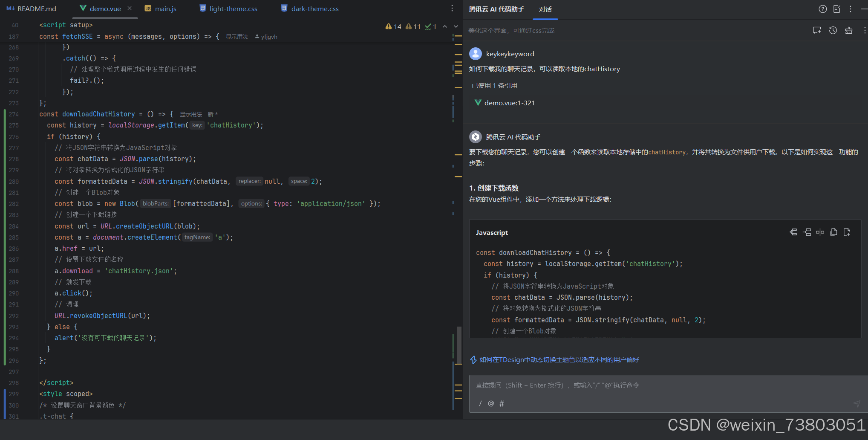Insert code at cursor from code block

807,232
